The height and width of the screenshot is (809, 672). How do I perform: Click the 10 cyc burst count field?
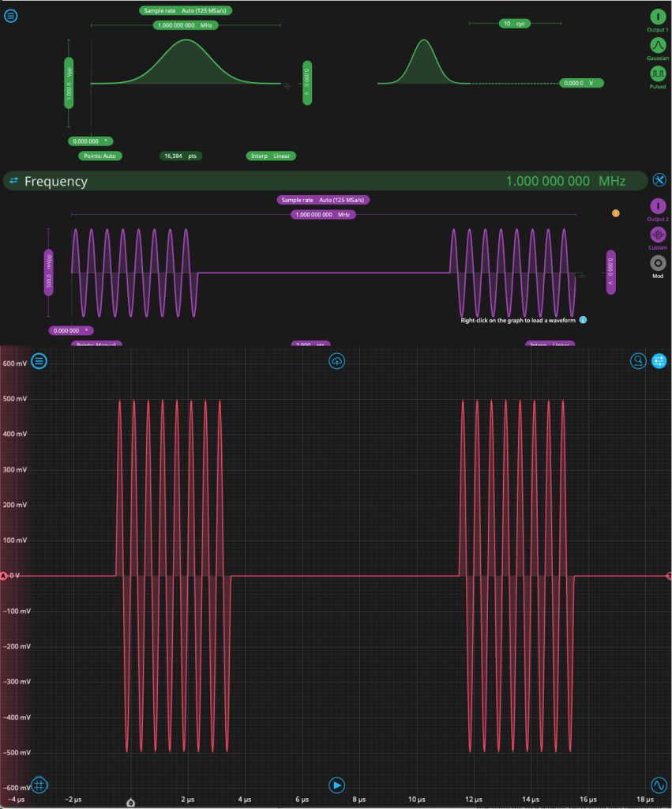pos(514,24)
